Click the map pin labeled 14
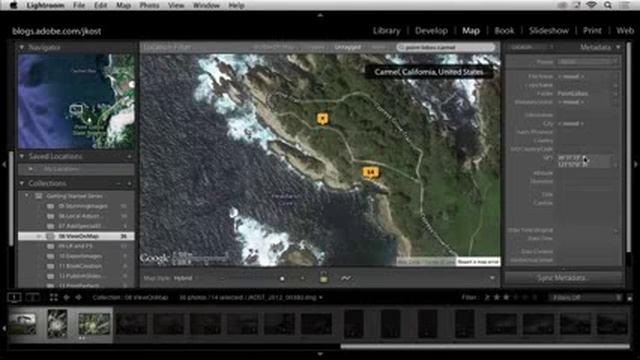Screen dimensions: 640x360 pyautogui.click(x=370, y=173)
